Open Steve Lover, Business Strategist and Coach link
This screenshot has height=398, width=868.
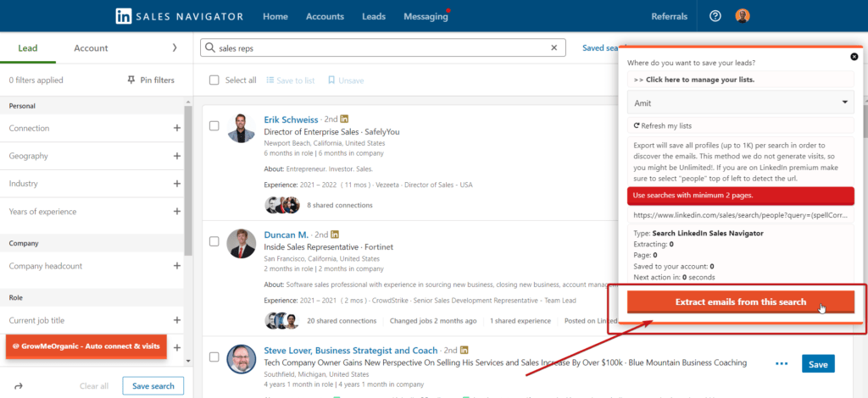[350, 350]
